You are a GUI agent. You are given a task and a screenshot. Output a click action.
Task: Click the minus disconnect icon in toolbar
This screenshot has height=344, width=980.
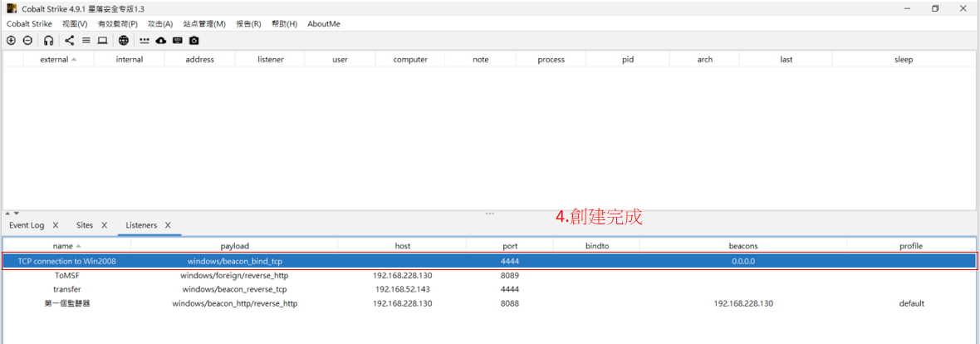27,41
